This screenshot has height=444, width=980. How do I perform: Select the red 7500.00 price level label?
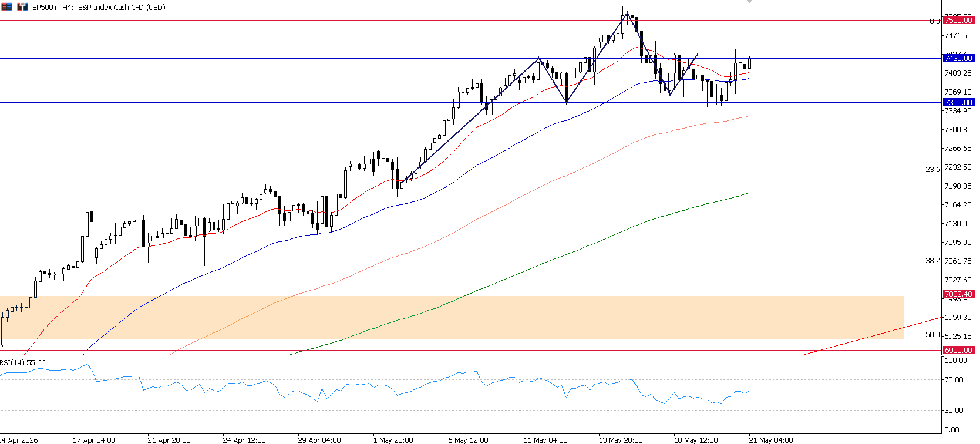[958, 21]
